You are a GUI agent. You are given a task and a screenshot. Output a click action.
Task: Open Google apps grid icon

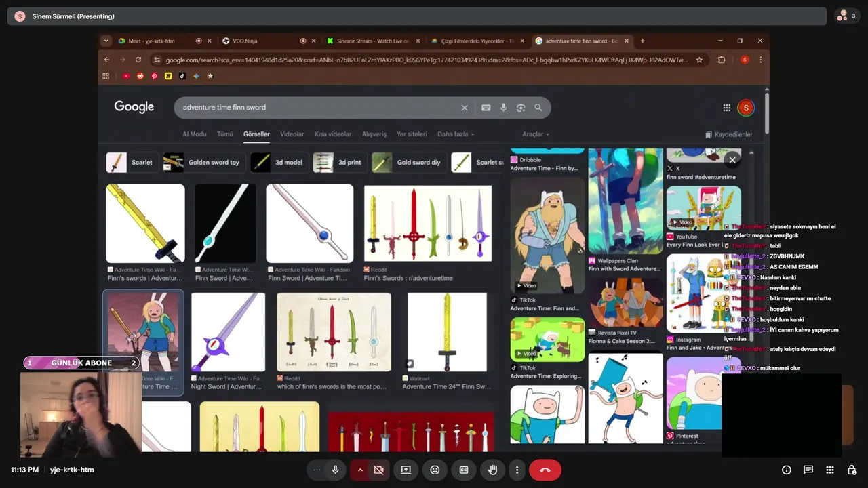coord(726,108)
